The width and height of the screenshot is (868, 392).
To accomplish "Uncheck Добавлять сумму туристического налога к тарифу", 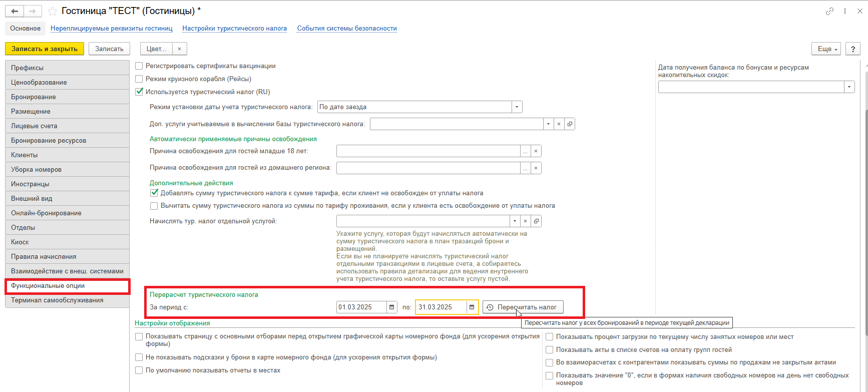I will pyautogui.click(x=154, y=193).
